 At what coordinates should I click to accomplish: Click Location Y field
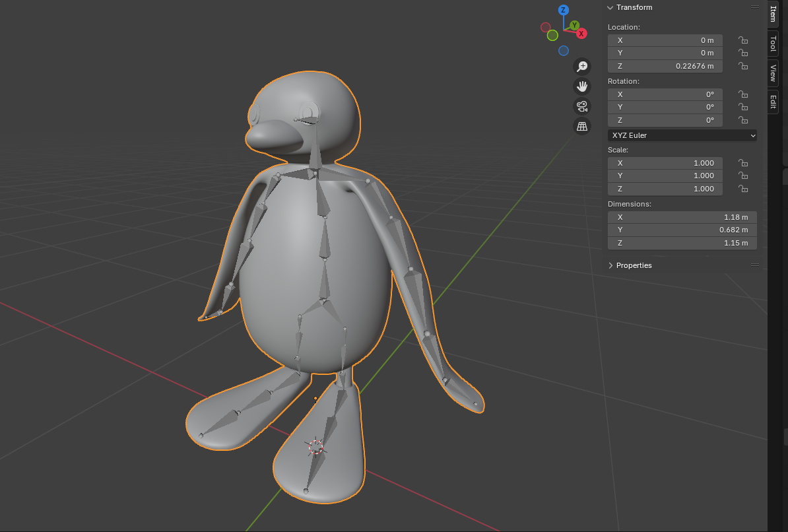click(665, 53)
